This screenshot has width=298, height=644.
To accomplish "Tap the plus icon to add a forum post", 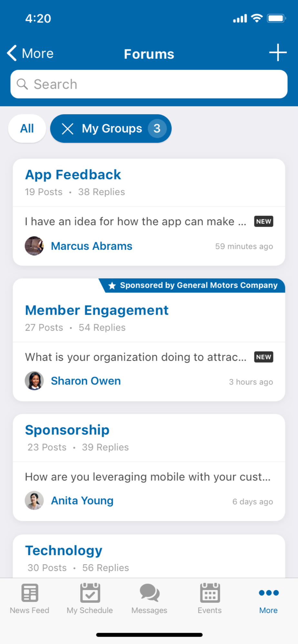I will tap(278, 53).
